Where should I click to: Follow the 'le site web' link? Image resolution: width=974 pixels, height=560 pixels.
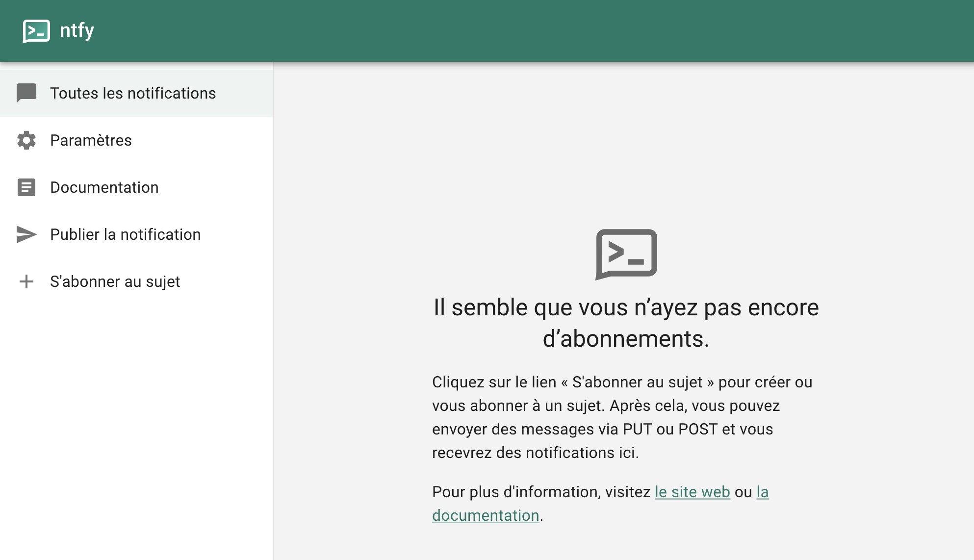click(x=692, y=492)
